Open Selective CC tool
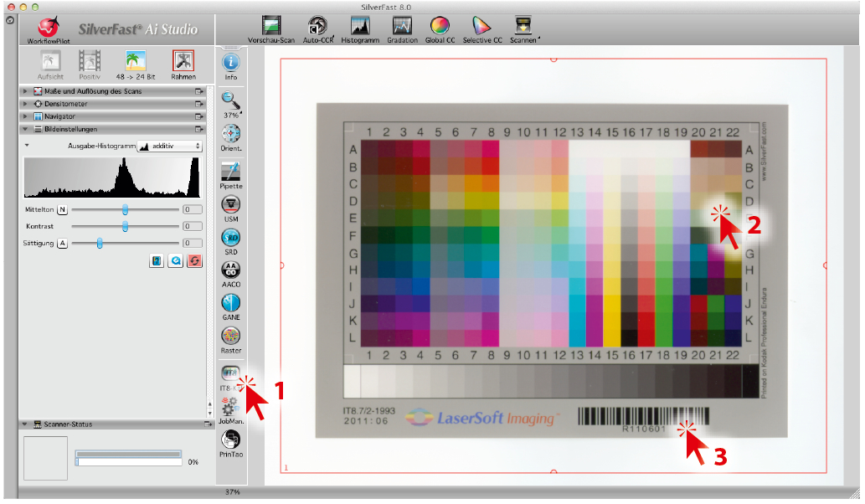 (482, 29)
